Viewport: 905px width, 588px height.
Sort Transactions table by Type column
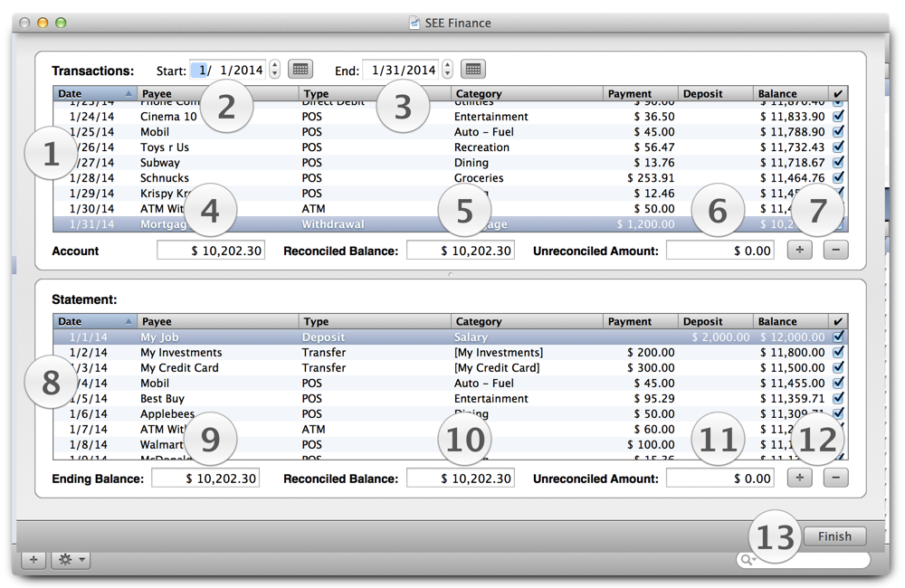coord(375,93)
